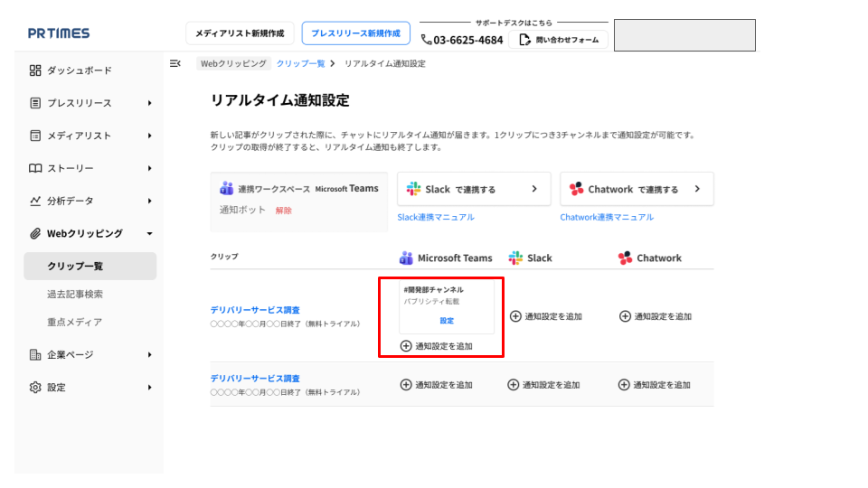Image resolution: width=868 pixels, height=488 pixels.
Task: Expand the 企業ページ menu arrow
Action: coord(149,354)
